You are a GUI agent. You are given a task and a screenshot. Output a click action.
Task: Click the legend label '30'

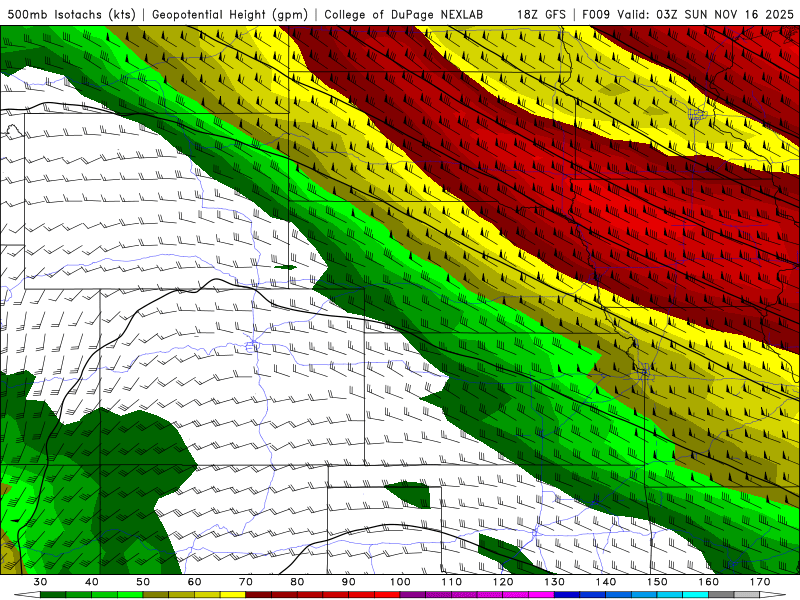coord(40,582)
